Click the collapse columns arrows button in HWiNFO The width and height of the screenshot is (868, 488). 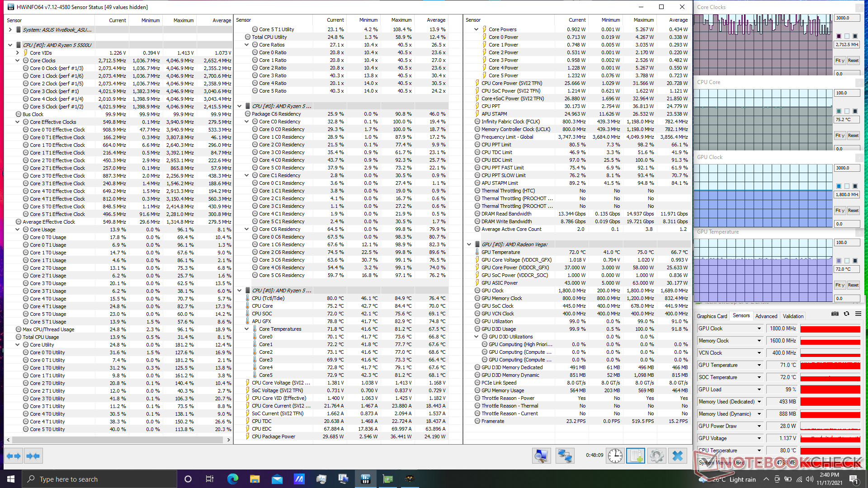point(33,456)
